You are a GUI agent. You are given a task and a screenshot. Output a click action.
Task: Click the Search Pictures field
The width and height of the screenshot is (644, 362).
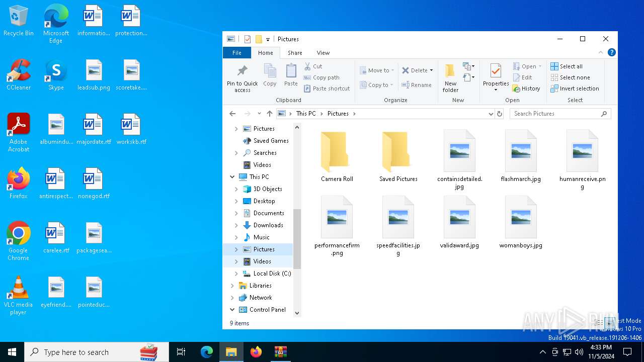(560, 114)
